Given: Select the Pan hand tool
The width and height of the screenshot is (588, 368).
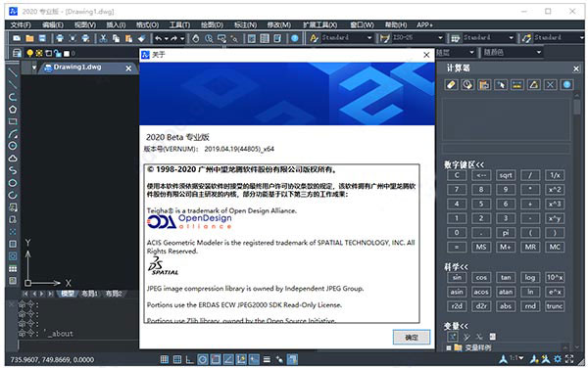Looking at the screenshot, I should pyautogui.click(x=196, y=38).
